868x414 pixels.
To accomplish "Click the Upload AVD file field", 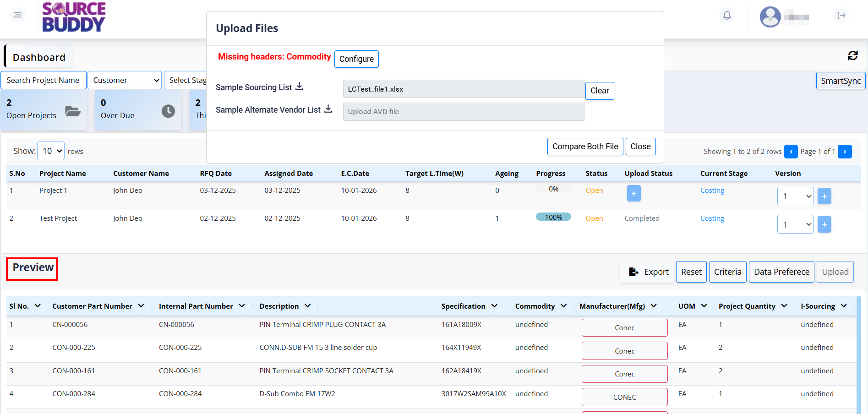I will click(x=463, y=112).
